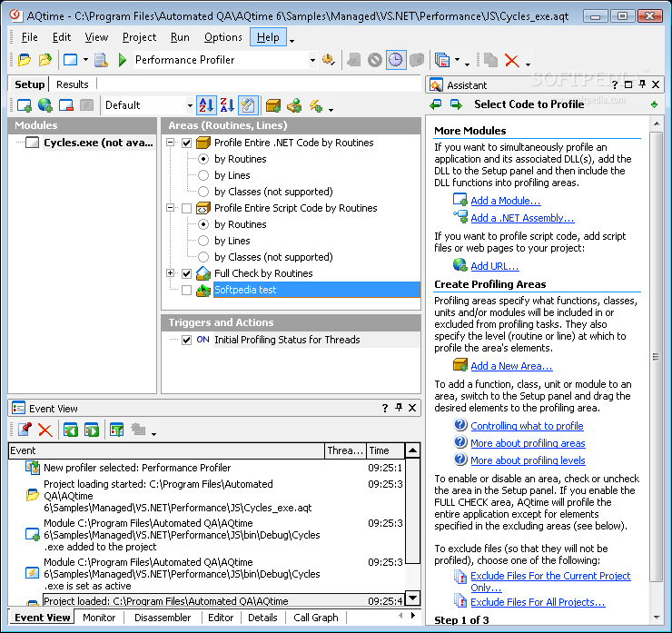Open menu bar overflow arrow next to Help
Viewport: 672px width, 633px height.
coord(292,41)
